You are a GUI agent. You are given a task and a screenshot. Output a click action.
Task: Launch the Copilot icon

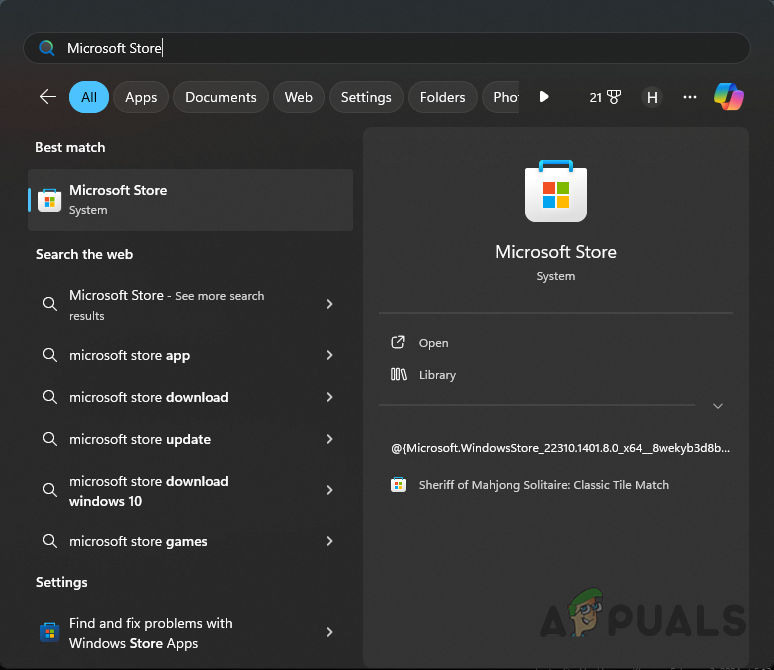[729, 96]
